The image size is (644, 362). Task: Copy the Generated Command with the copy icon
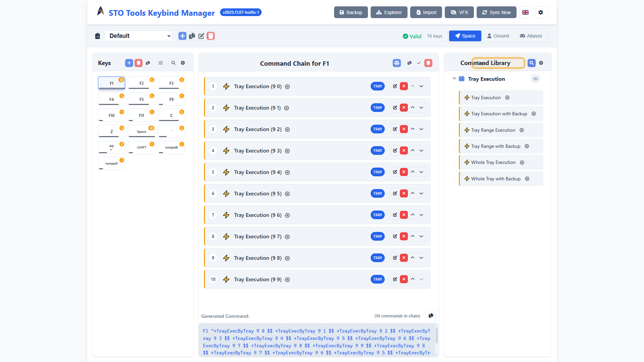(x=431, y=316)
